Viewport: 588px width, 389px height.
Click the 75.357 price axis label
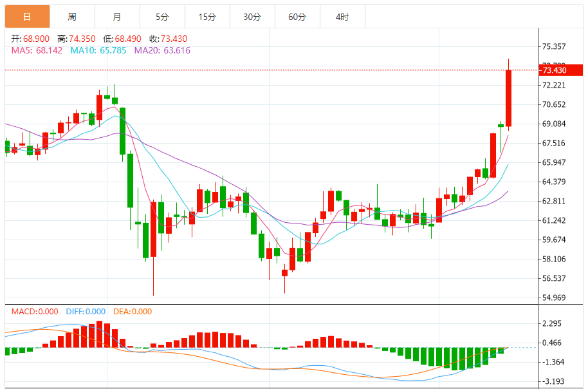pyautogui.click(x=554, y=46)
